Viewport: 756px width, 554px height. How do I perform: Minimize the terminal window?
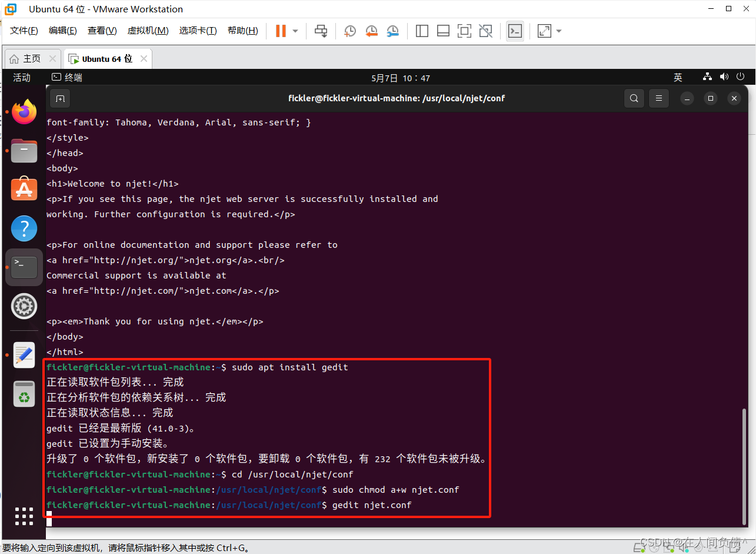687,98
